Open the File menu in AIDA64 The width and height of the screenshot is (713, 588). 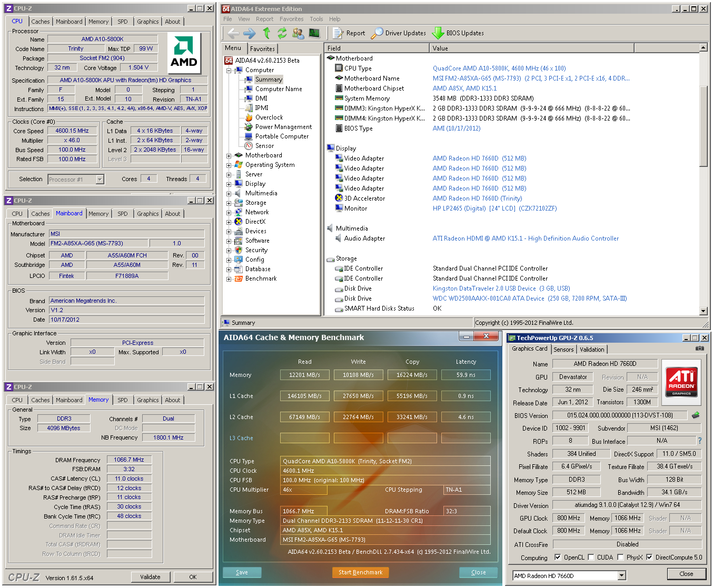pyautogui.click(x=227, y=19)
